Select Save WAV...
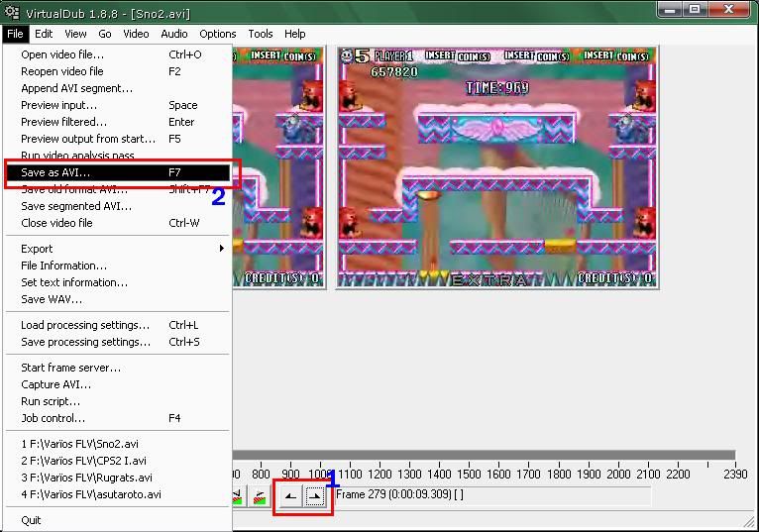 [x=117, y=299]
